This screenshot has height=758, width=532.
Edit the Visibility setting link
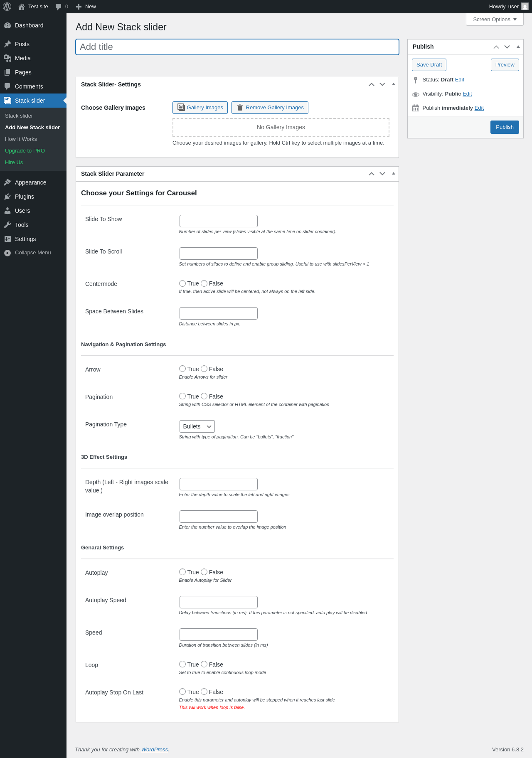click(x=467, y=94)
